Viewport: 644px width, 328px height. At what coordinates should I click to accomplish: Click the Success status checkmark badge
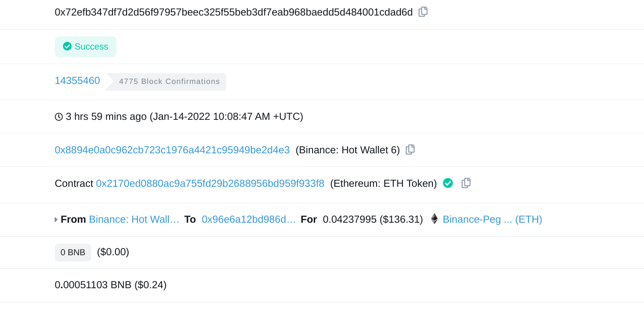point(67,46)
